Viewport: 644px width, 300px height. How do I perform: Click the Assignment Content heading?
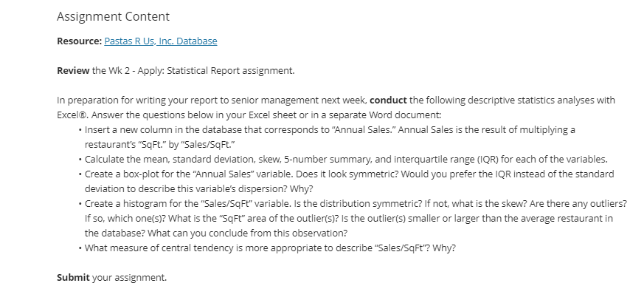[x=113, y=16]
